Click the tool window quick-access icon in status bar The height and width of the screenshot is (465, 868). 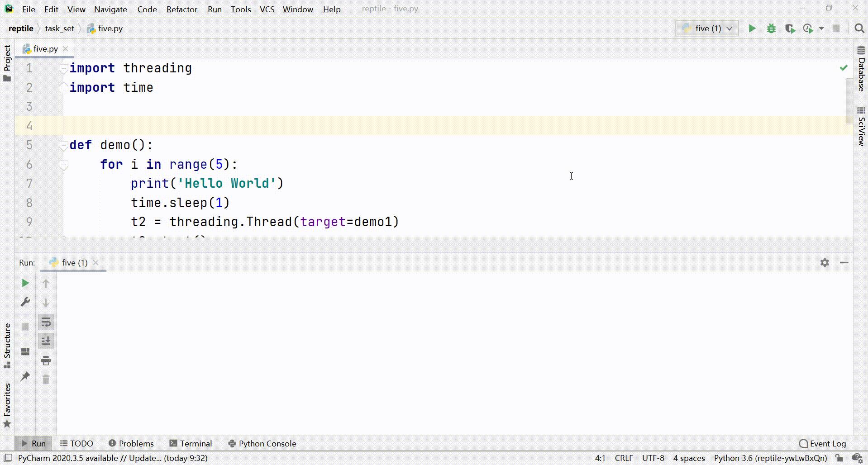[8, 458]
